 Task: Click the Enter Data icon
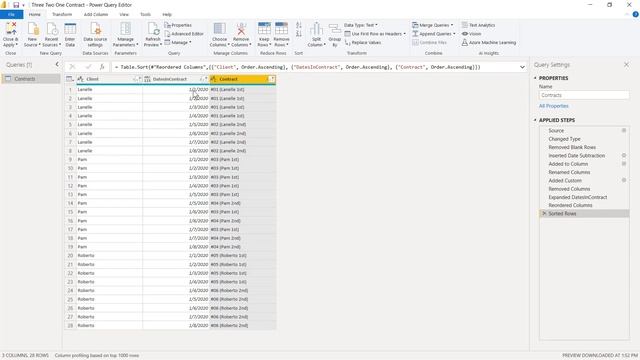point(70,34)
